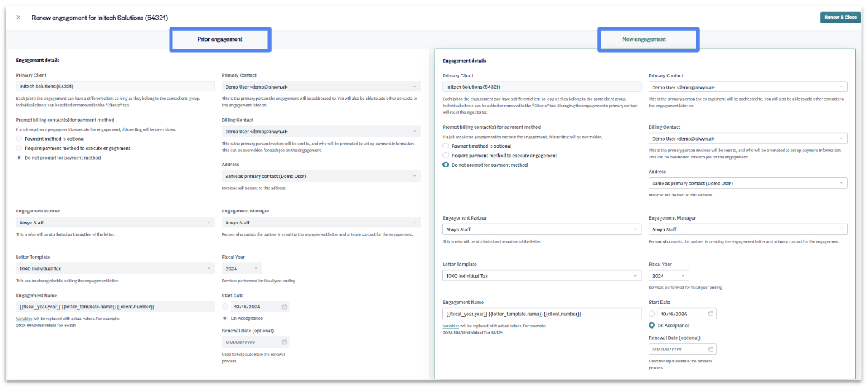
Task: Click the 'New engagement' heading
Action: pos(644,39)
